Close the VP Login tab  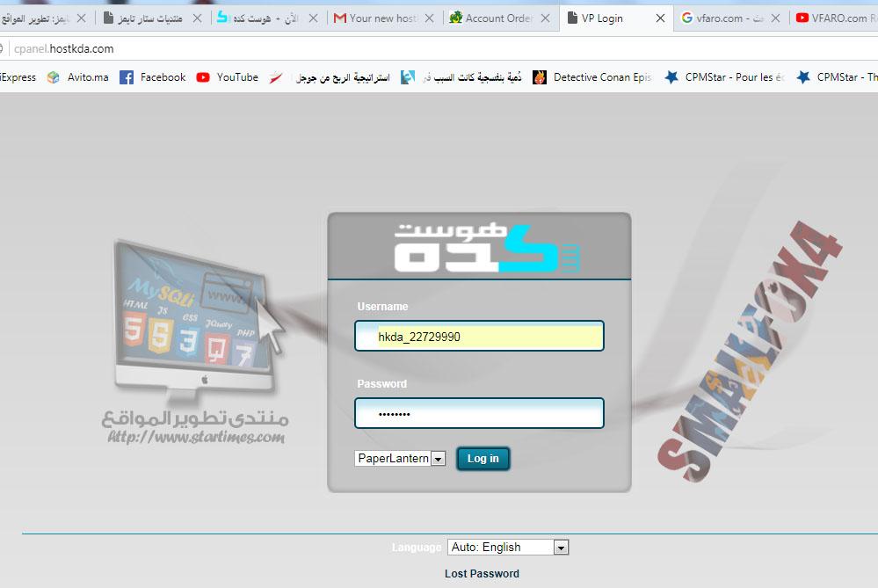[x=661, y=18]
